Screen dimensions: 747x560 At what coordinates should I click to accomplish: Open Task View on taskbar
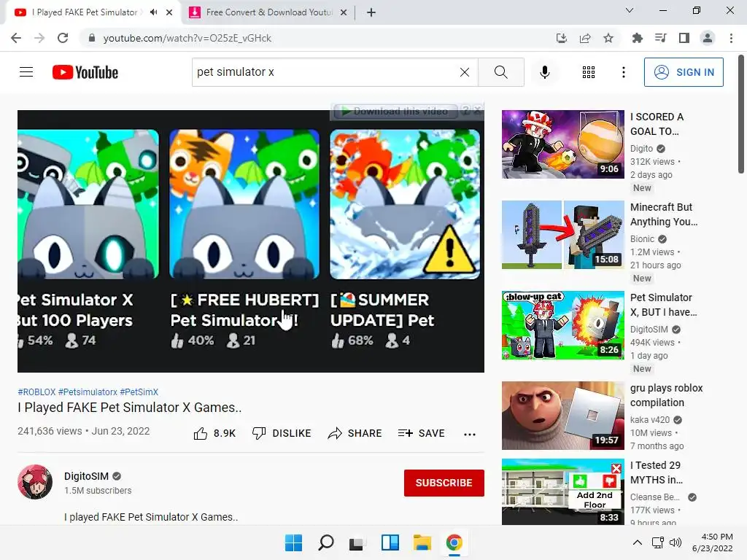click(x=357, y=542)
